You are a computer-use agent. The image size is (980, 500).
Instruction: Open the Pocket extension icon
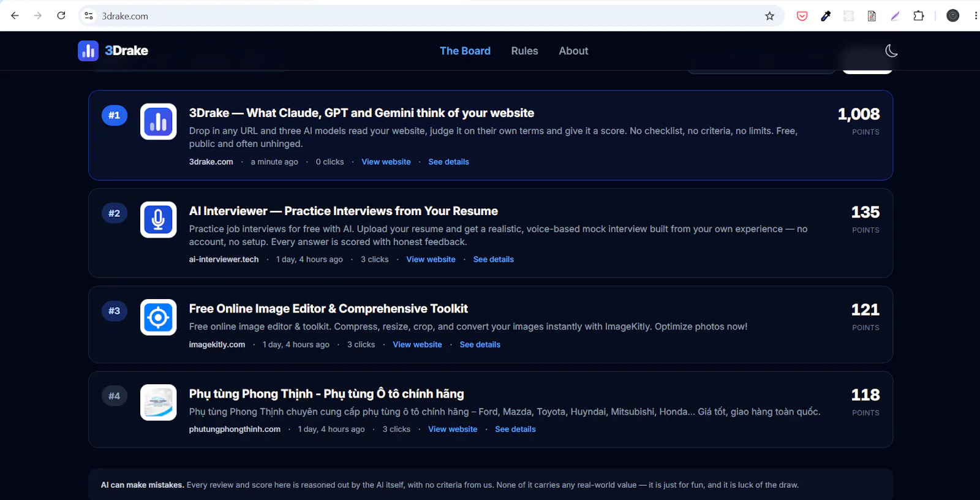pos(802,16)
